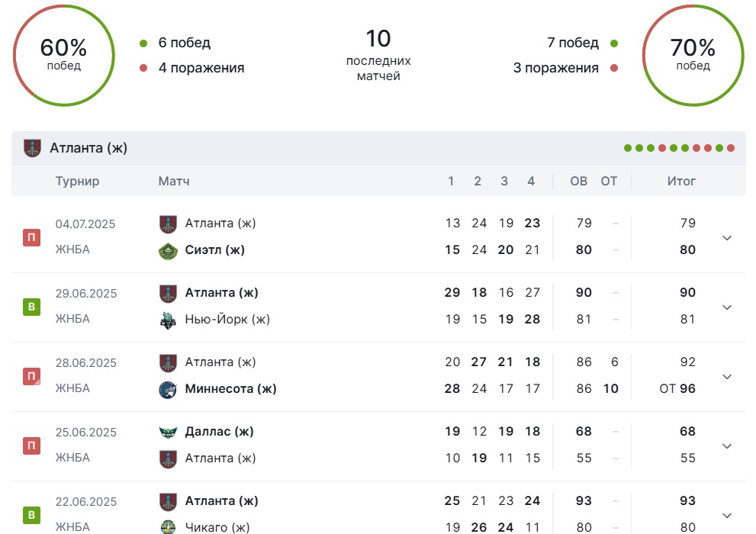Click the 70% wins circular progress indicator

click(693, 55)
